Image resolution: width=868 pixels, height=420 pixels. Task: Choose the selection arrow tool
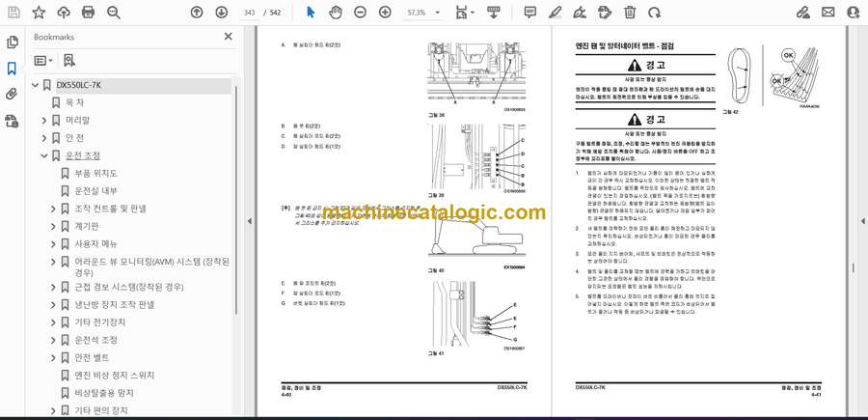pos(311,13)
